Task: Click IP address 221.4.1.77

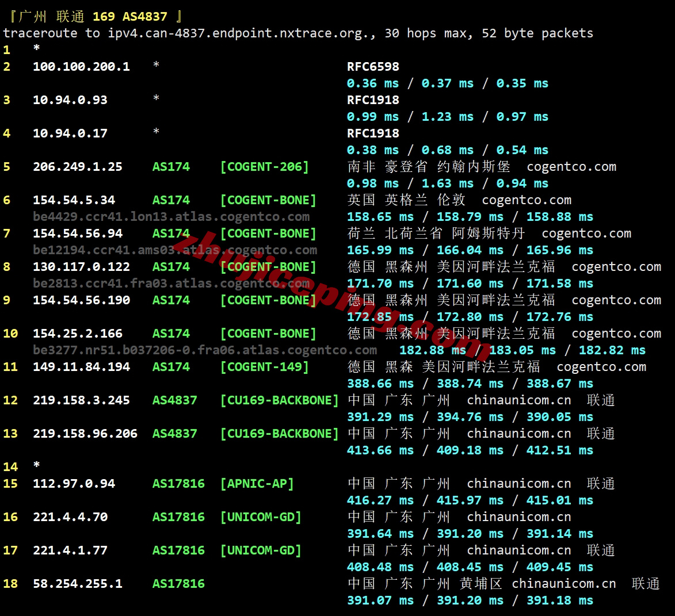Action: 70,550
